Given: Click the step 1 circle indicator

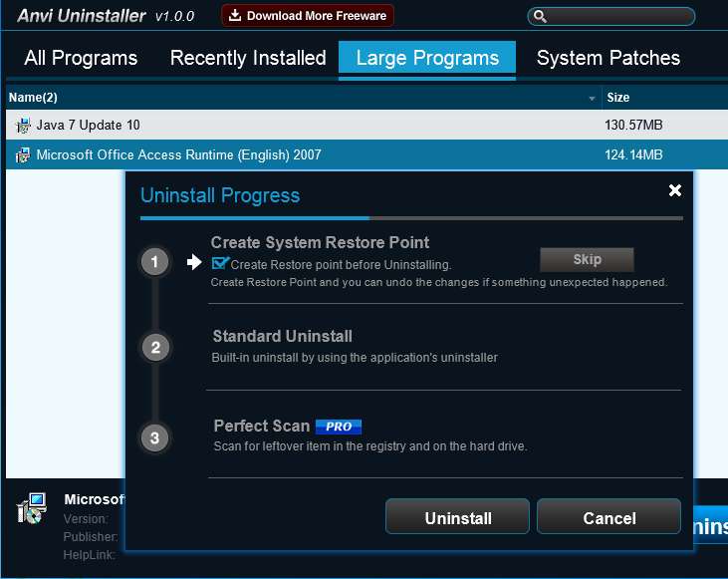Looking at the screenshot, I should 155,262.
